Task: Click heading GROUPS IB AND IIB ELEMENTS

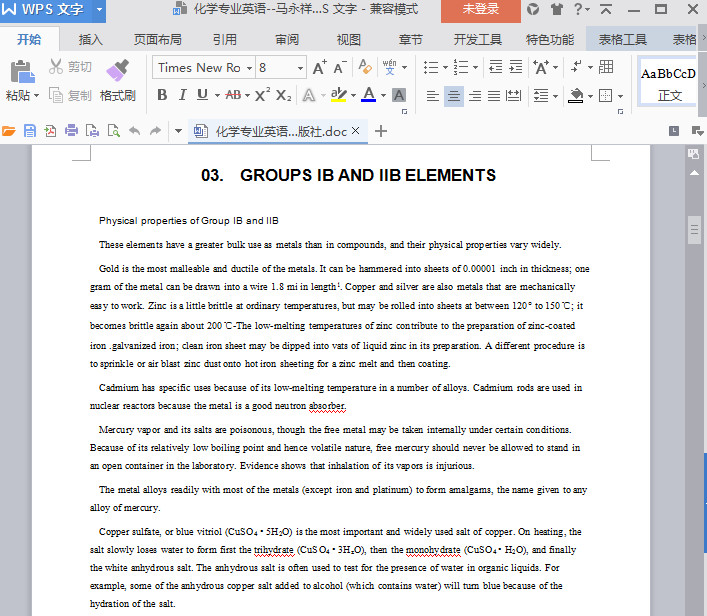Action: coord(368,175)
